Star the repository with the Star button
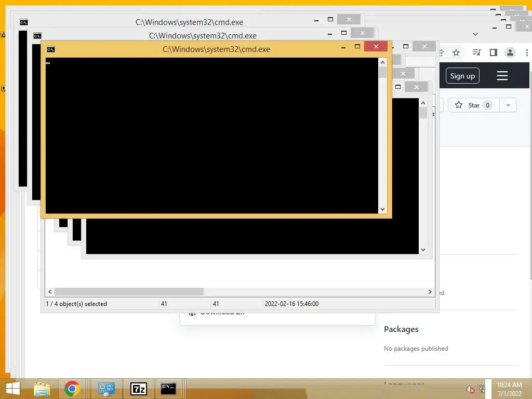532x399 pixels. tap(474, 105)
